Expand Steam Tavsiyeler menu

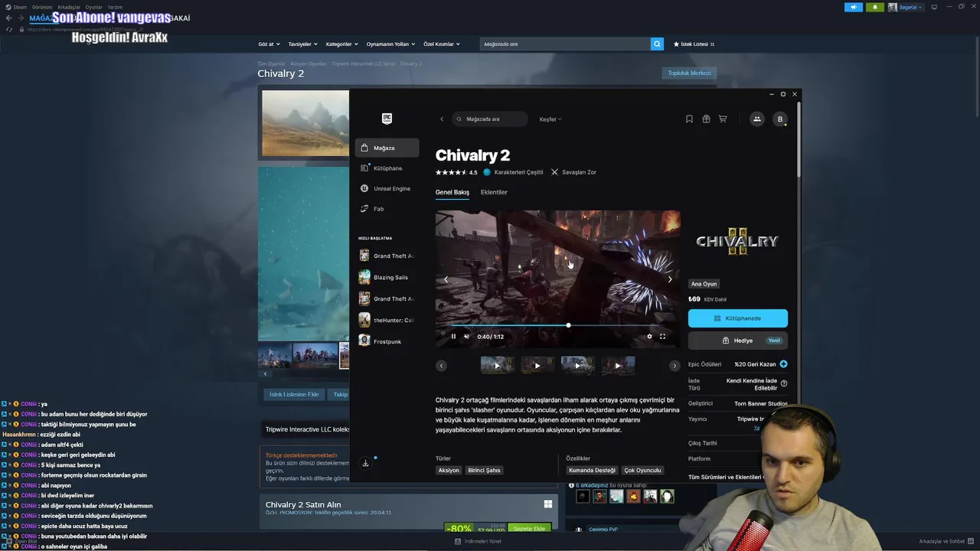[x=303, y=44]
